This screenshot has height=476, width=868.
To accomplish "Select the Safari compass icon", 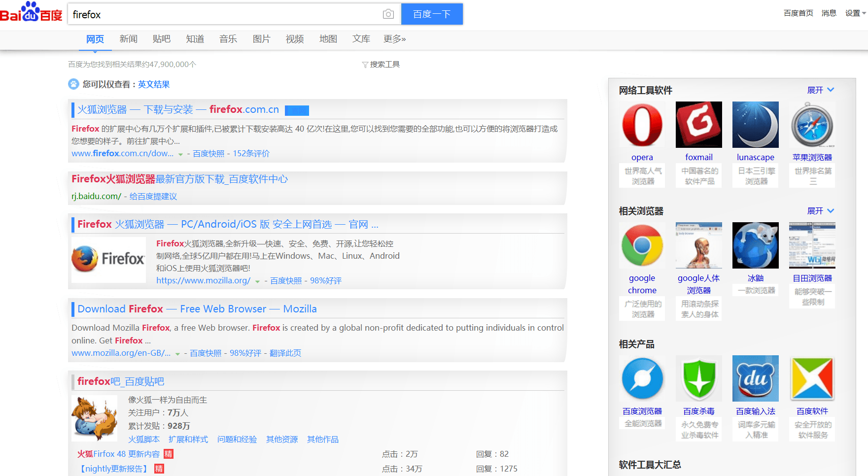I will point(812,125).
